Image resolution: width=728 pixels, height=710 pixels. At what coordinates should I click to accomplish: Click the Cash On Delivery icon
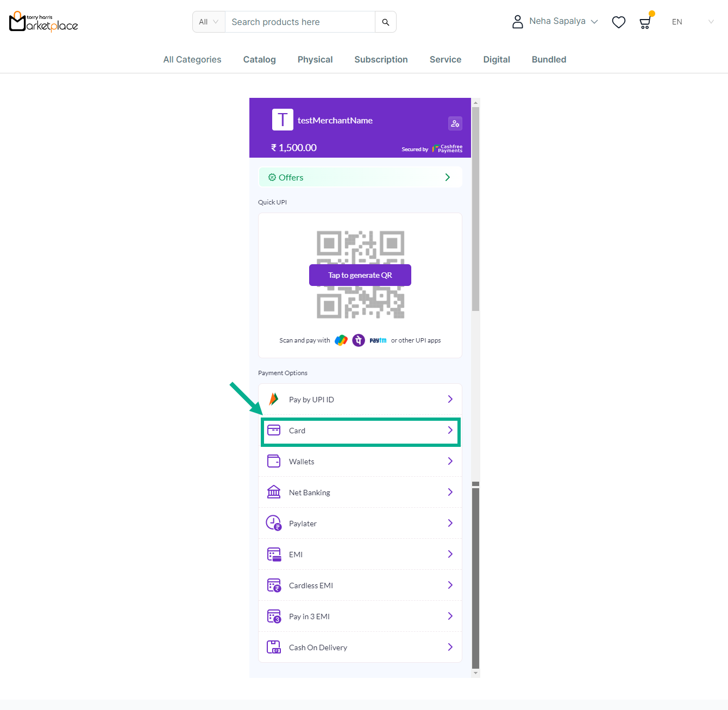click(274, 647)
